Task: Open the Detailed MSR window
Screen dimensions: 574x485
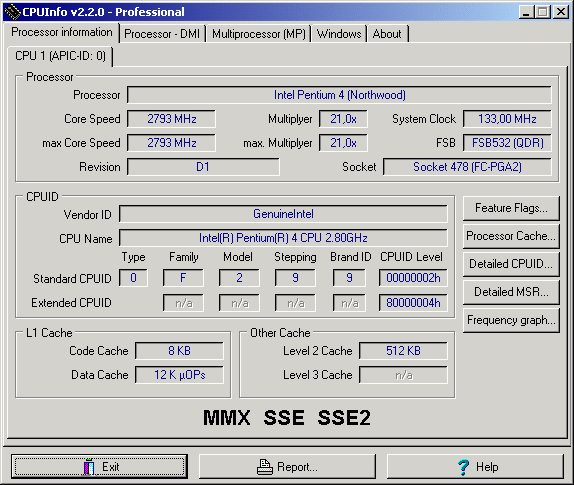Action: tap(511, 292)
